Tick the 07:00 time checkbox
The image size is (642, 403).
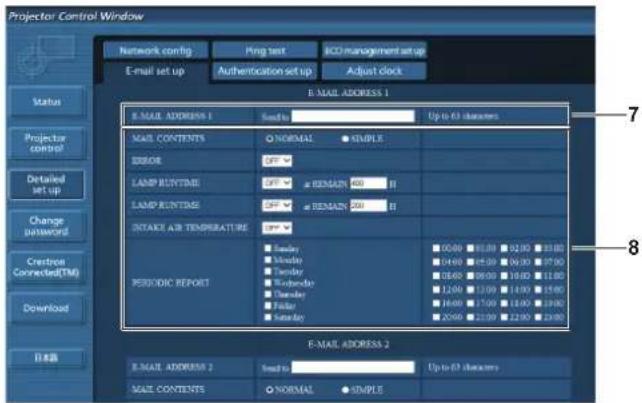coord(538,262)
